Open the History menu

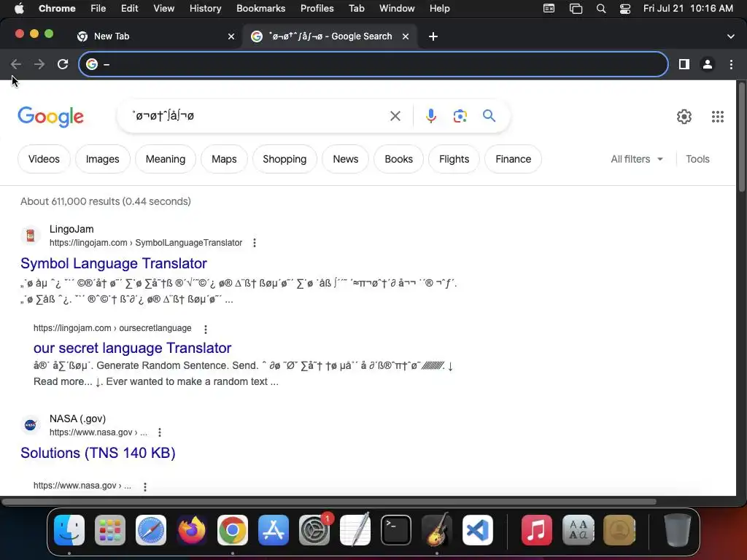205,9
